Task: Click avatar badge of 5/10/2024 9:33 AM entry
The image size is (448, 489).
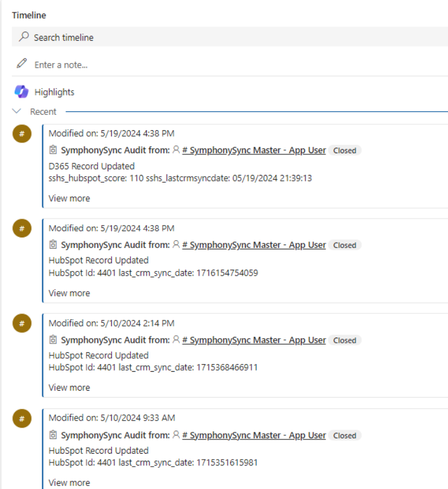Action: 22,418
